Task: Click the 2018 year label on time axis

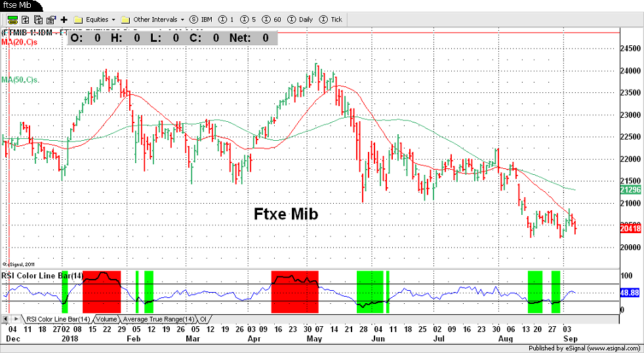Action: [69, 339]
